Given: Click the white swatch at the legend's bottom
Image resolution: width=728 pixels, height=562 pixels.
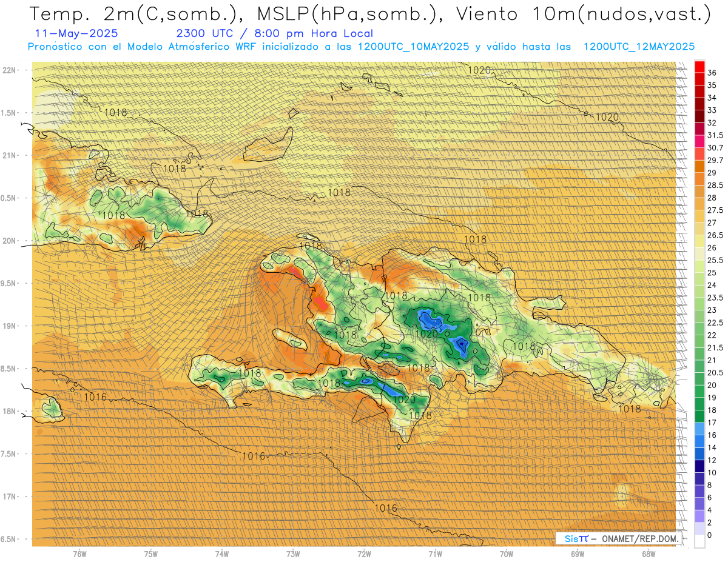Looking at the screenshot, I should click(x=699, y=541).
